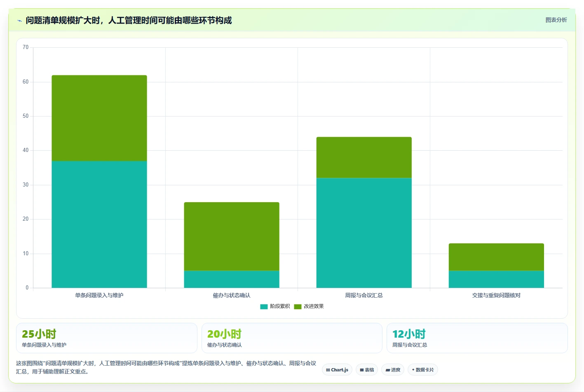The width and height of the screenshot is (584, 392).
Task: Click the 改进效果 legend label
Action: pos(314,306)
